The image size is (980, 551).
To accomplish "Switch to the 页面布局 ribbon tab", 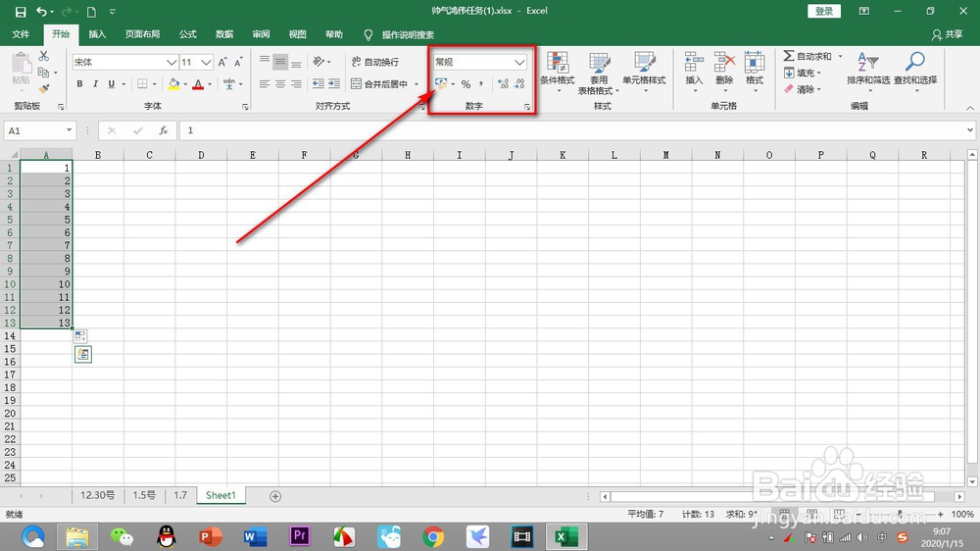I will point(142,34).
